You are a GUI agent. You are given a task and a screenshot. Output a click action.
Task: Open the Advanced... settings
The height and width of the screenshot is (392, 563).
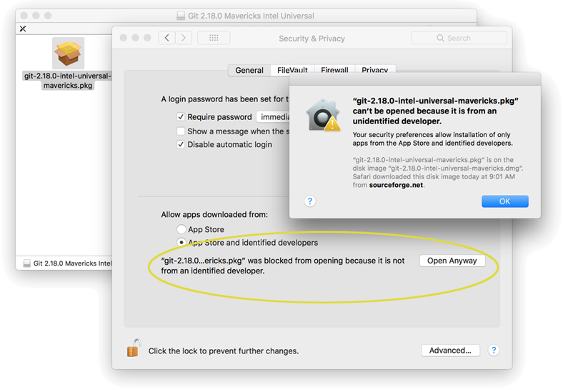(450, 351)
